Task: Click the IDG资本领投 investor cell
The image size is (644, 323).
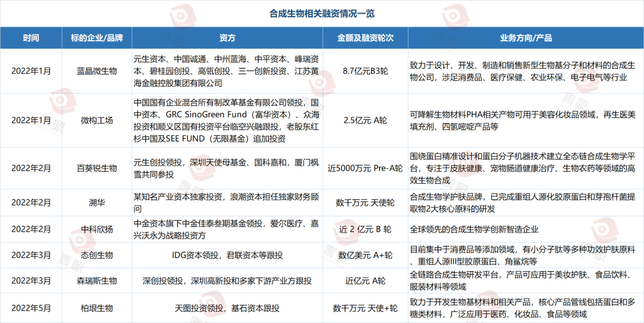Action: click(x=227, y=255)
